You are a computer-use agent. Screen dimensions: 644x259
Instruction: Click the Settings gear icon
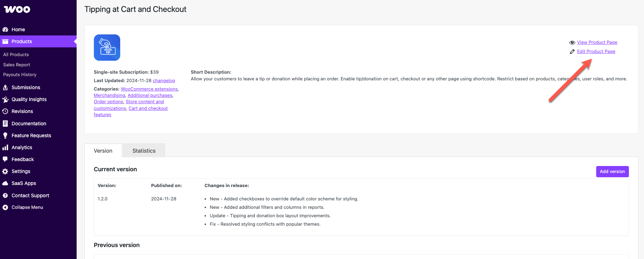click(x=5, y=171)
